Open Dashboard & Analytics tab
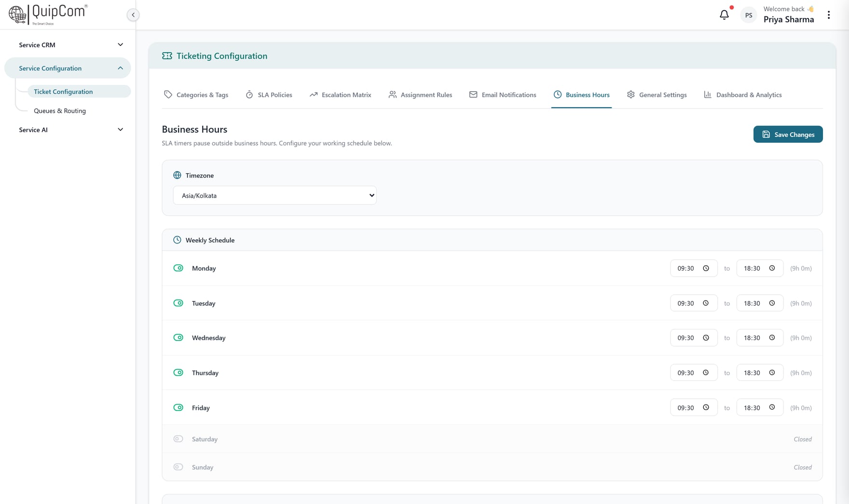The width and height of the screenshot is (849, 504). [x=742, y=95]
